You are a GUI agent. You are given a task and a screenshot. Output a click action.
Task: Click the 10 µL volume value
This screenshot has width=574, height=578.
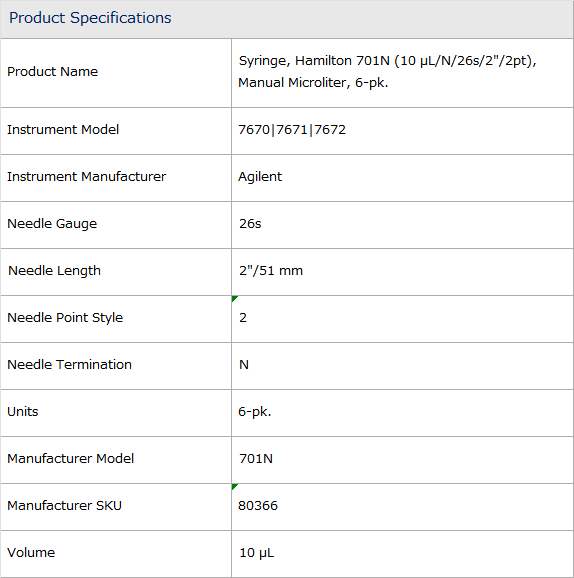pos(257,553)
